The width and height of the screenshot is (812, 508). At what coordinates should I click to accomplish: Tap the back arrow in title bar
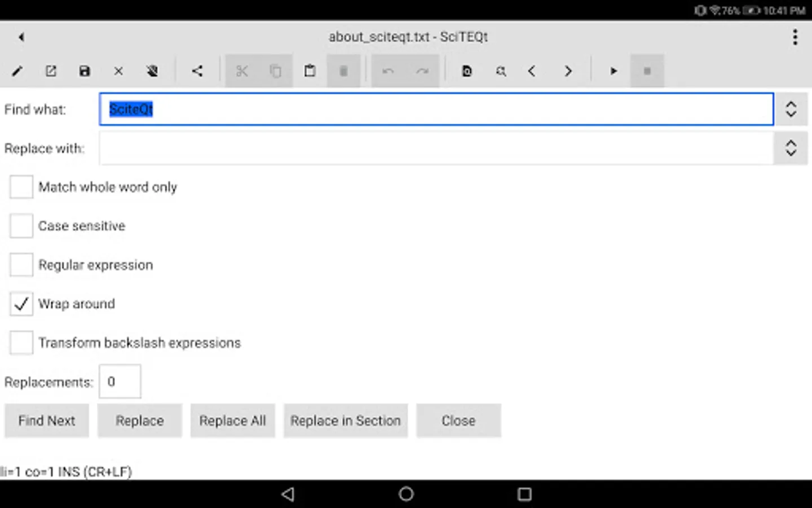tap(21, 37)
